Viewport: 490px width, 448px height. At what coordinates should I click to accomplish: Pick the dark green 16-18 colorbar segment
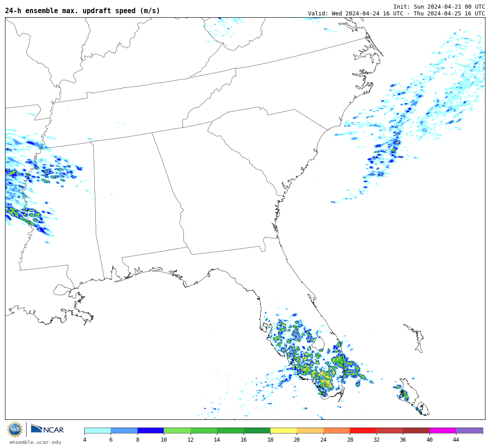click(257, 430)
